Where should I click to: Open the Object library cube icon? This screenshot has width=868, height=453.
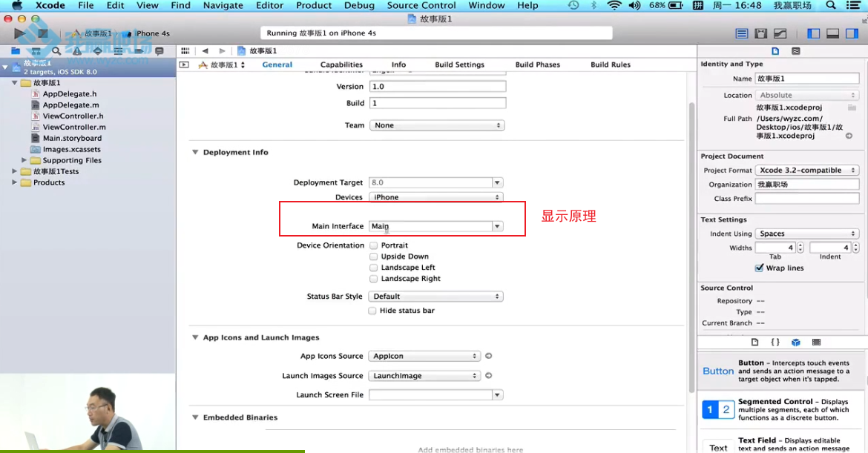[795, 343]
